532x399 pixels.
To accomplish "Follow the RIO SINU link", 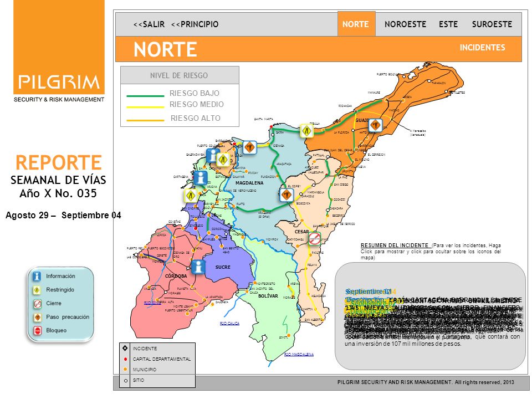I will click(152, 303).
